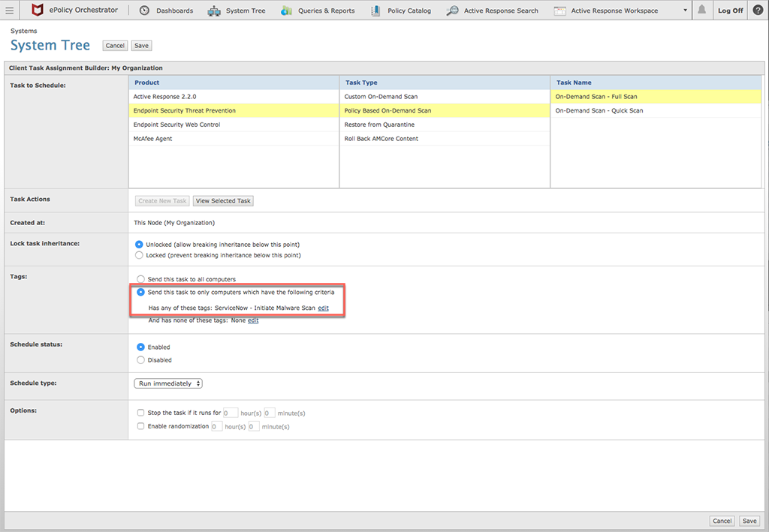Open the help question mark icon
769x532 pixels.
pos(758,10)
